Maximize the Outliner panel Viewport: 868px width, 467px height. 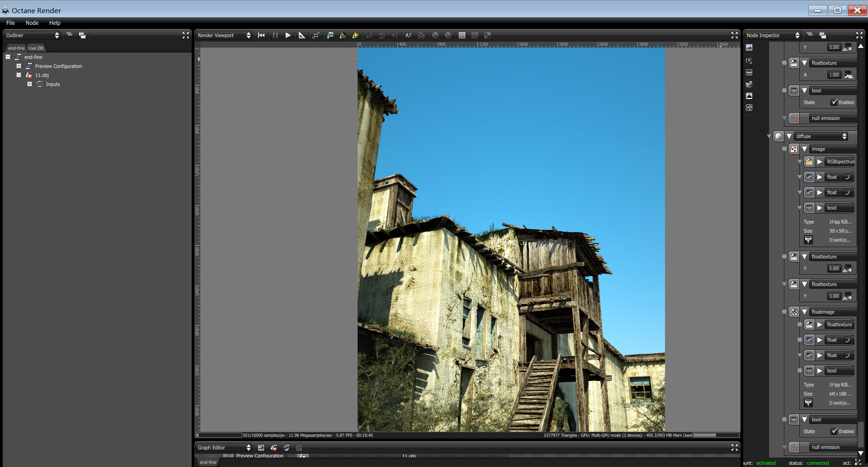coord(186,35)
